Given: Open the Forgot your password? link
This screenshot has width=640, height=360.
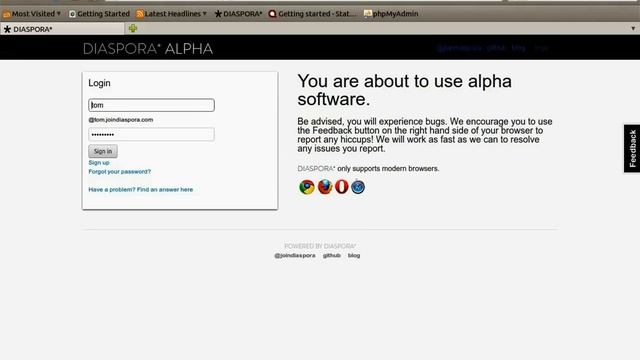Looking at the screenshot, I should tap(120, 171).
